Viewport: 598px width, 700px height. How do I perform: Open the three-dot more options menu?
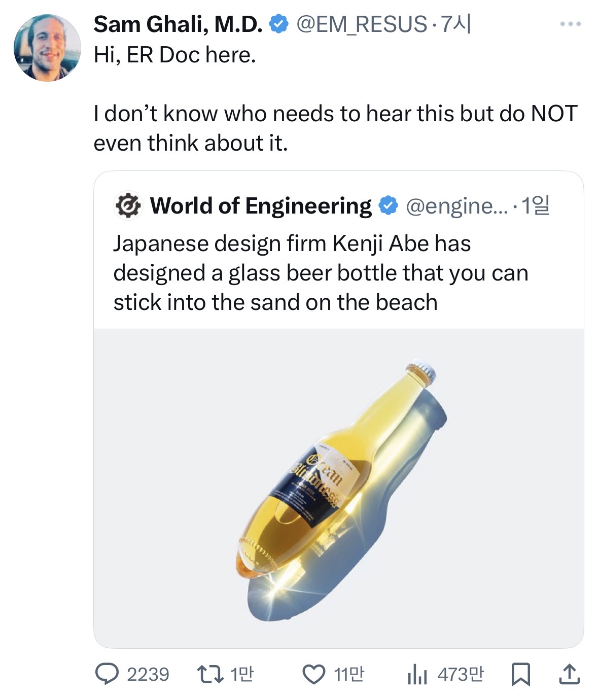coord(570,24)
